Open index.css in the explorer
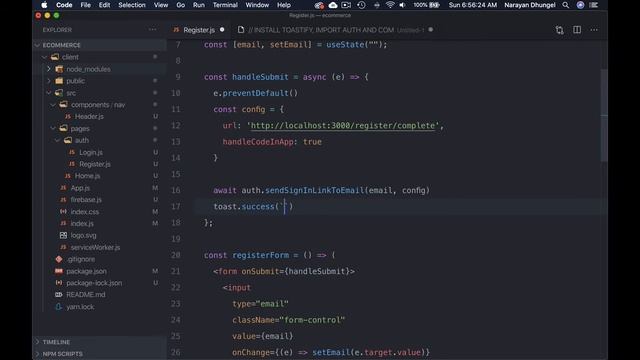 (x=84, y=211)
